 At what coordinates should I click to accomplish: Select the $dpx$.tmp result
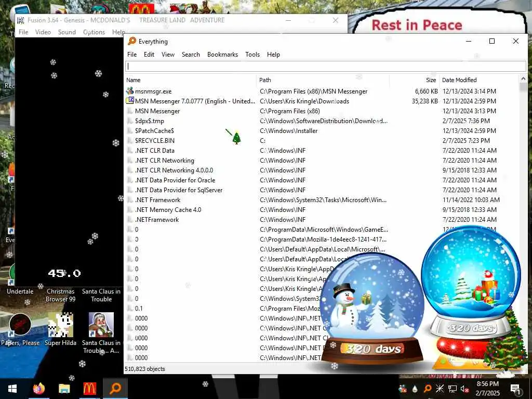[322, 121]
